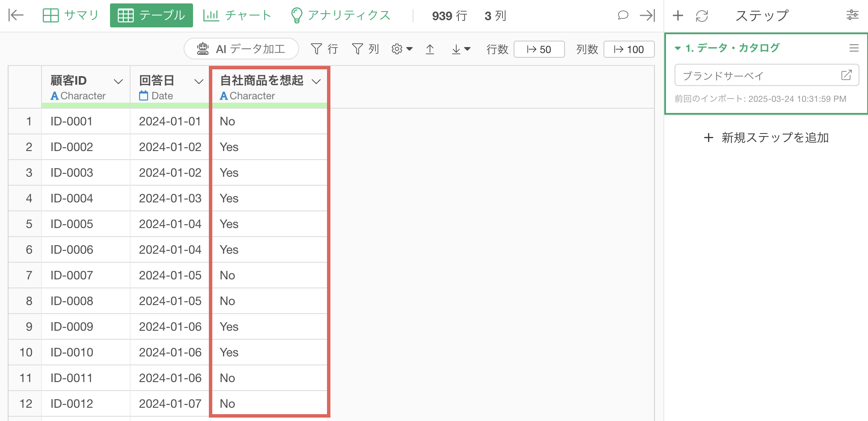
Task: Open the download arrow dropdown
Action: click(461, 50)
